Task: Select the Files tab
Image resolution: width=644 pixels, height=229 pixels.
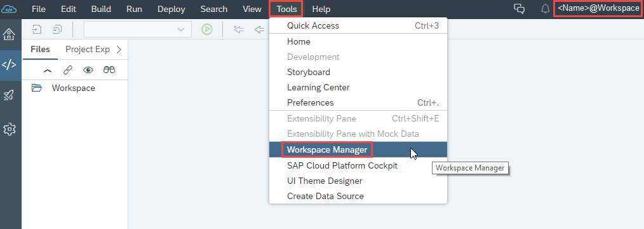Action: click(40, 50)
